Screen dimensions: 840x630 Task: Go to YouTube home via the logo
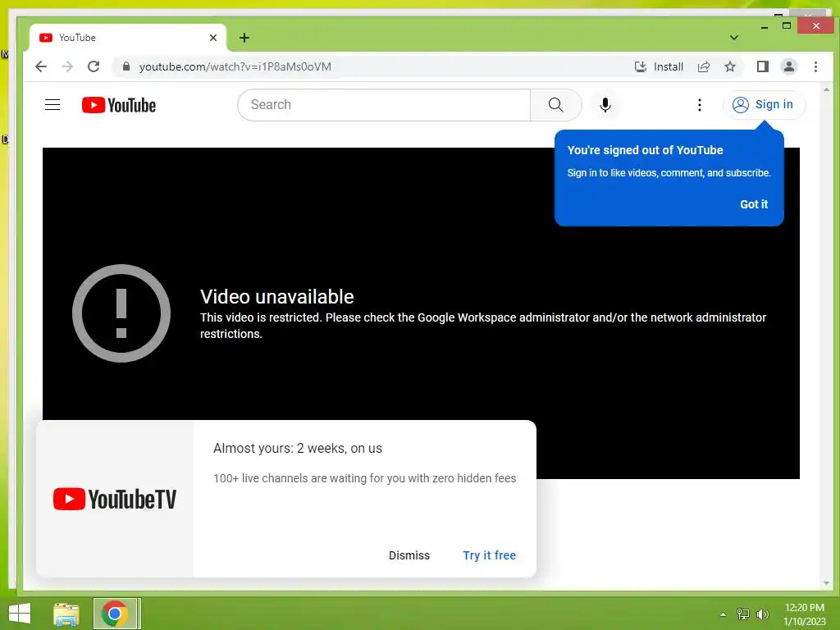119,105
